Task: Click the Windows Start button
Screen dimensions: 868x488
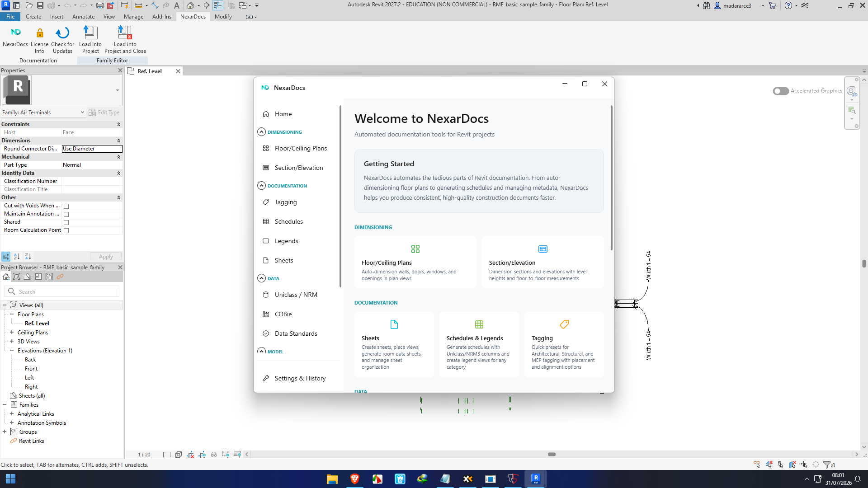Action: click(10, 479)
